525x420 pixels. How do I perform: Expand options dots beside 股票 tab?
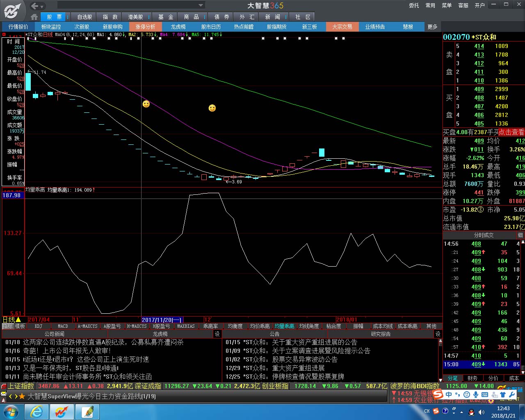coord(68,17)
